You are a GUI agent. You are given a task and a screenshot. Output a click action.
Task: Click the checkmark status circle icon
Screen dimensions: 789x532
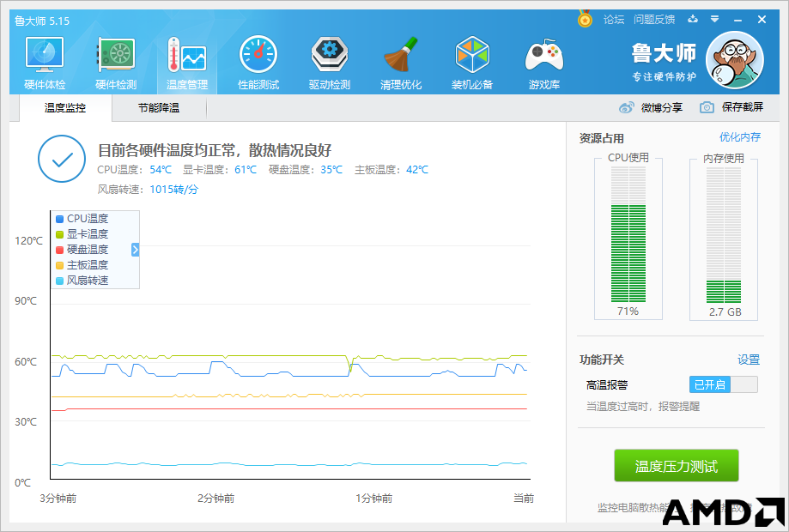pos(62,159)
